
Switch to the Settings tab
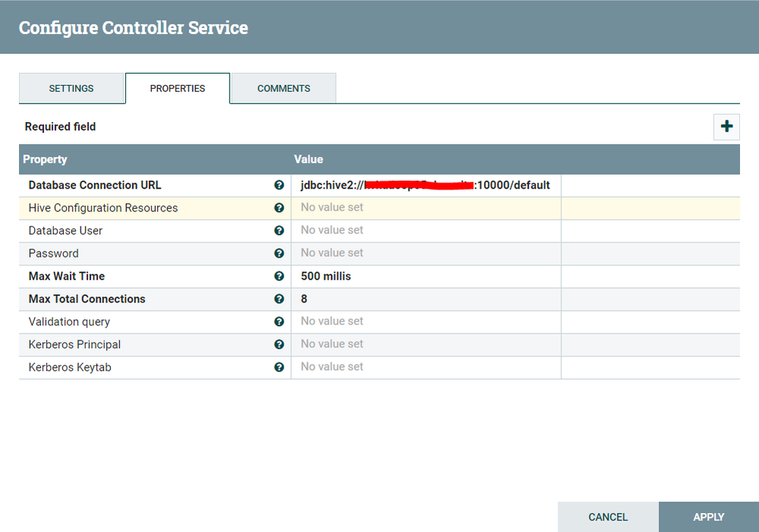(x=71, y=88)
